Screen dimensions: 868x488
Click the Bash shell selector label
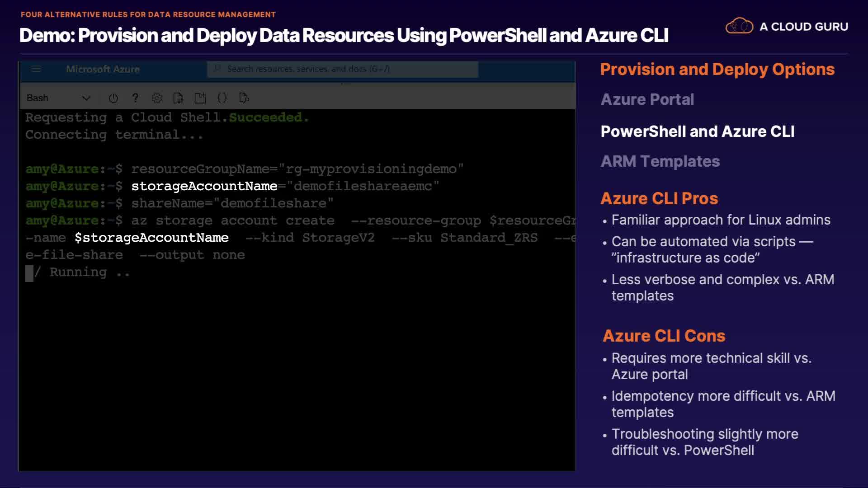pos(38,98)
